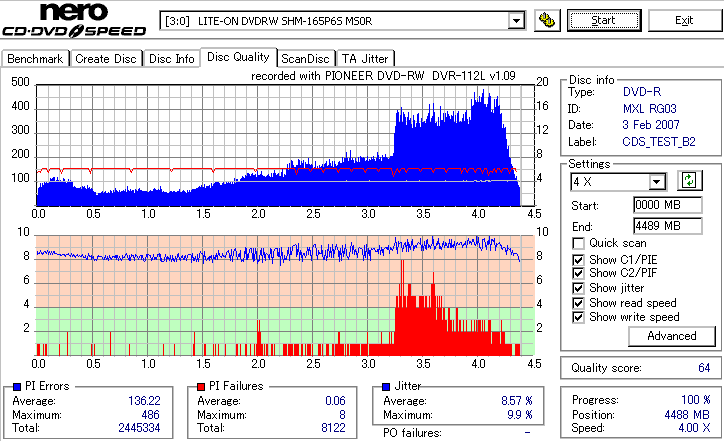
Task: Open the ScanDisc tab
Action: point(305,59)
